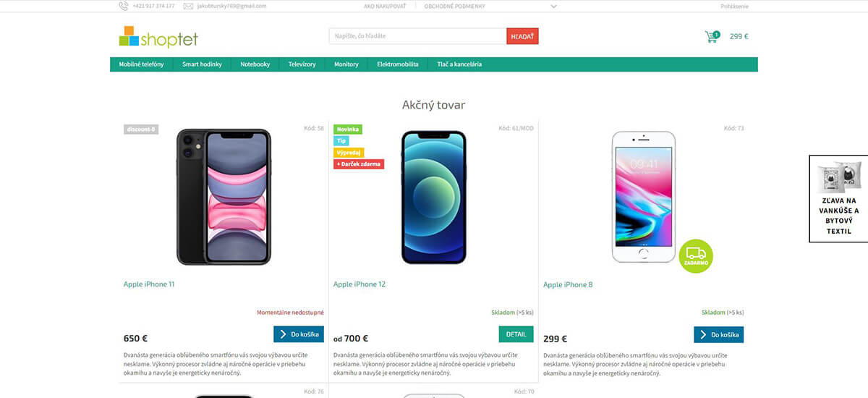
Task: Click the Shoptet logo
Action: (x=158, y=37)
